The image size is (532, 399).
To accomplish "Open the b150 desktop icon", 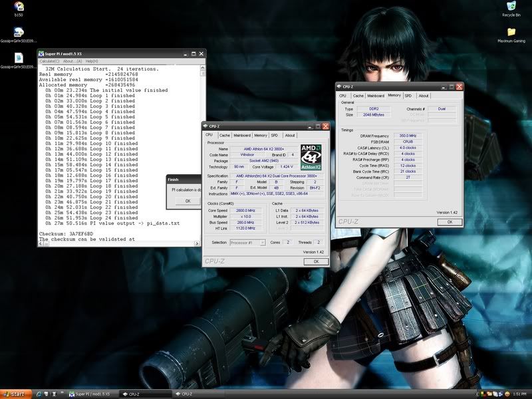I will [19, 8].
